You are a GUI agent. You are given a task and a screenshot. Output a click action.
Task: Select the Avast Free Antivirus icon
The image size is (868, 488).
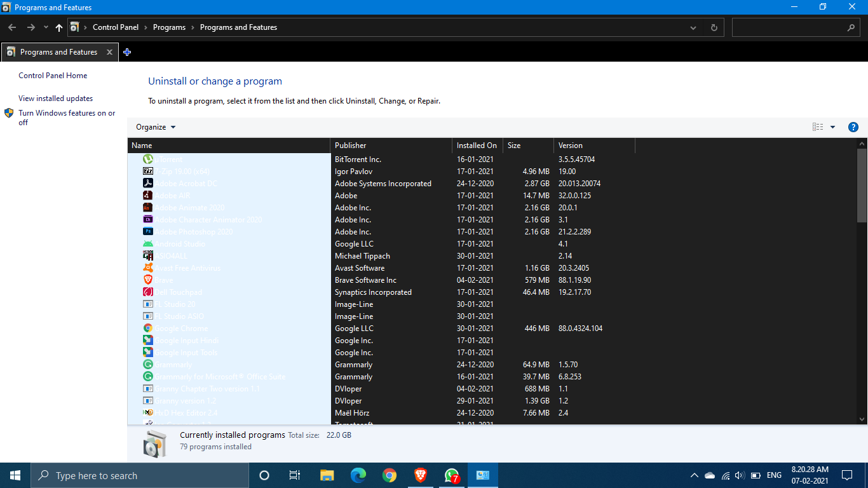click(148, 268)
